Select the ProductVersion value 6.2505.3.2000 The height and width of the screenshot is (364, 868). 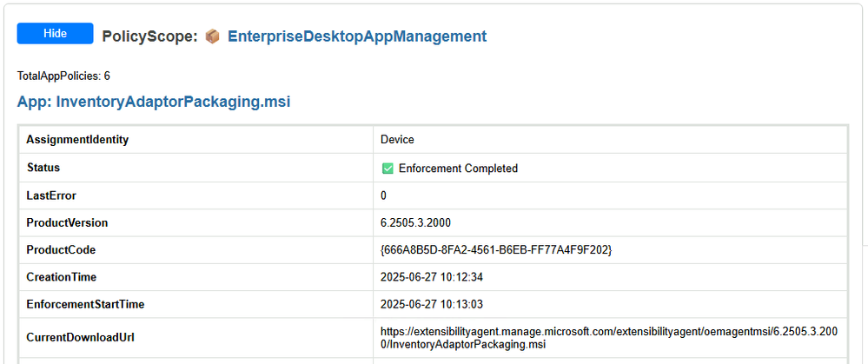point(415,223)
